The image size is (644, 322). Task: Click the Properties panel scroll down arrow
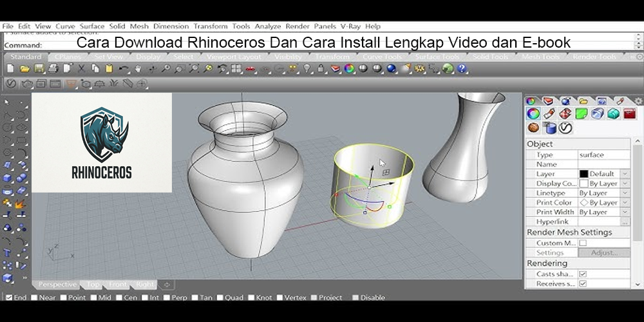coord(638,284)
